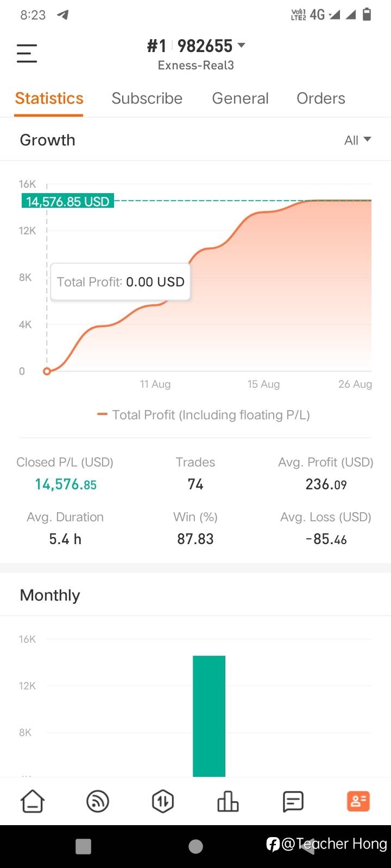Open the All time range dropdown
391x868 pixels.
[358, 141]
